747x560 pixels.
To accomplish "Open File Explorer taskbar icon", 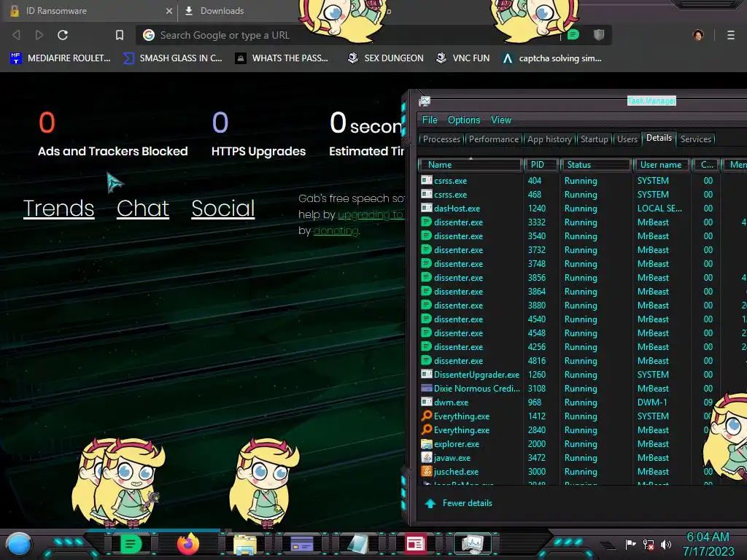I will pyautogui.click(x=245, y=545).
